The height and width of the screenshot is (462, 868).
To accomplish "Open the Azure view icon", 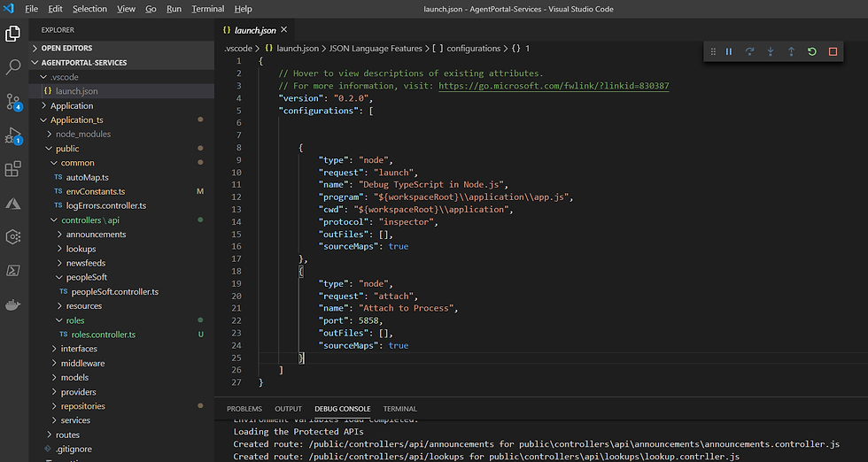I will tap(12, 203).
